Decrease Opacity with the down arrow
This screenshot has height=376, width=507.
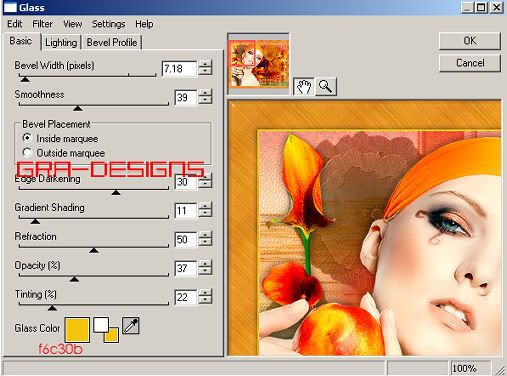pos(205,271)
